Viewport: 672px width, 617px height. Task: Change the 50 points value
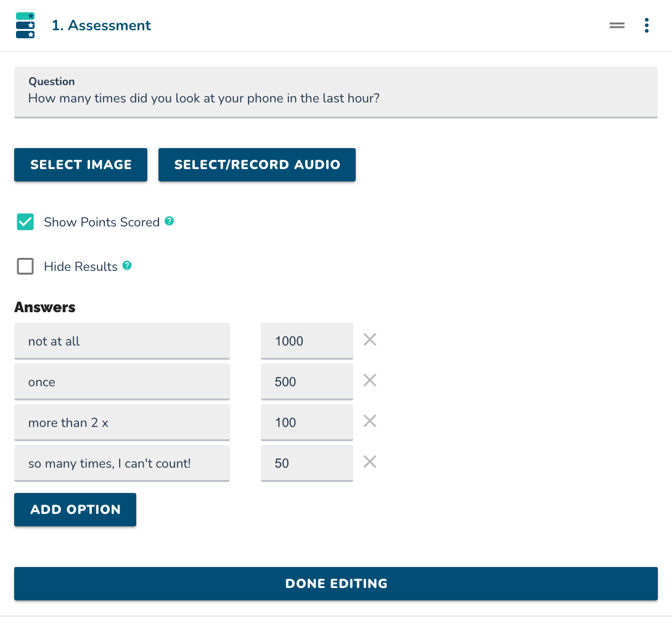tap(307, 463)
